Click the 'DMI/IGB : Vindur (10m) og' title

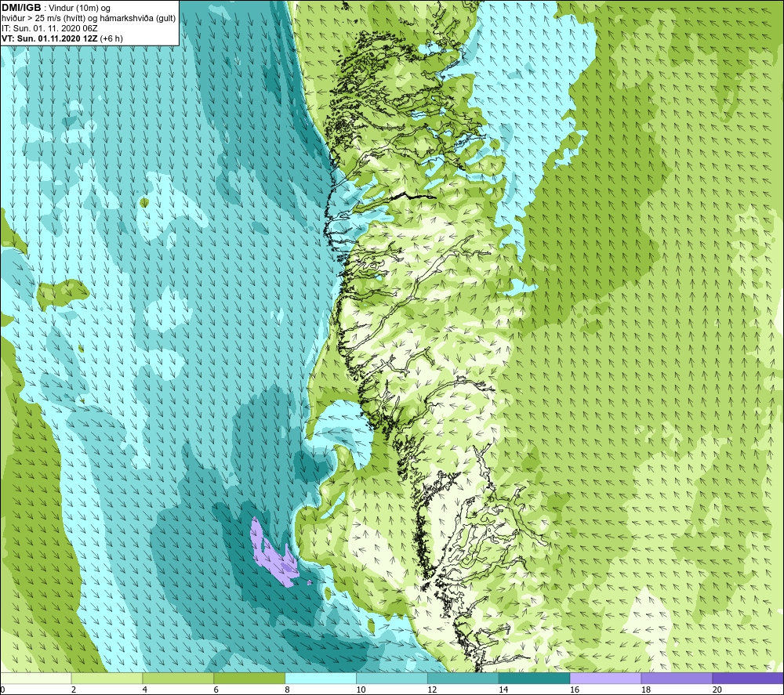click(x=56, y=8)
